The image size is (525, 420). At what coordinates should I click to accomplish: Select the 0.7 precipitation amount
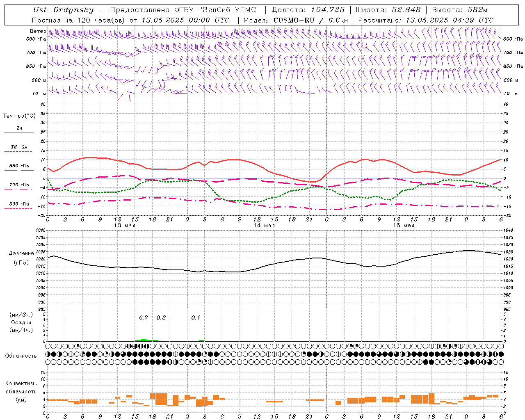144,317
